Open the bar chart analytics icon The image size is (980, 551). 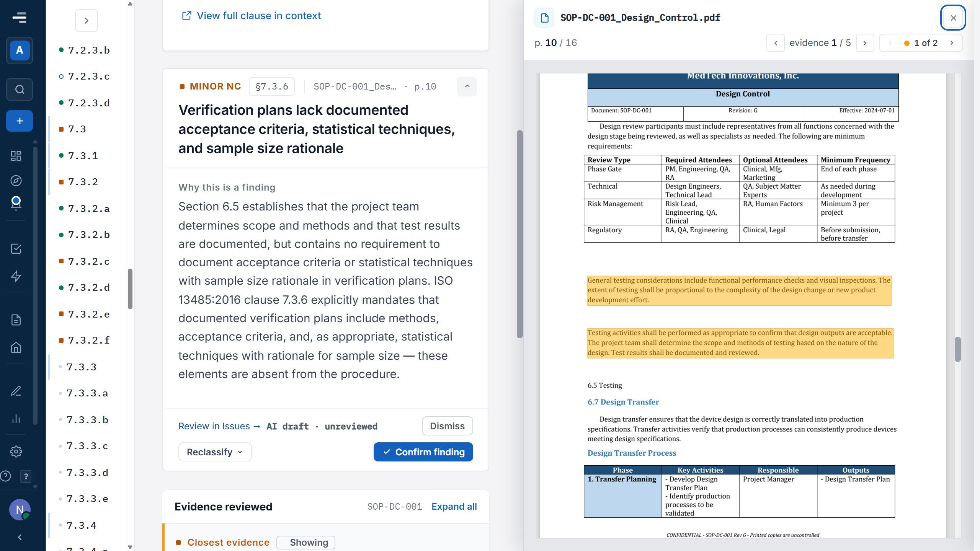point(16,418)
